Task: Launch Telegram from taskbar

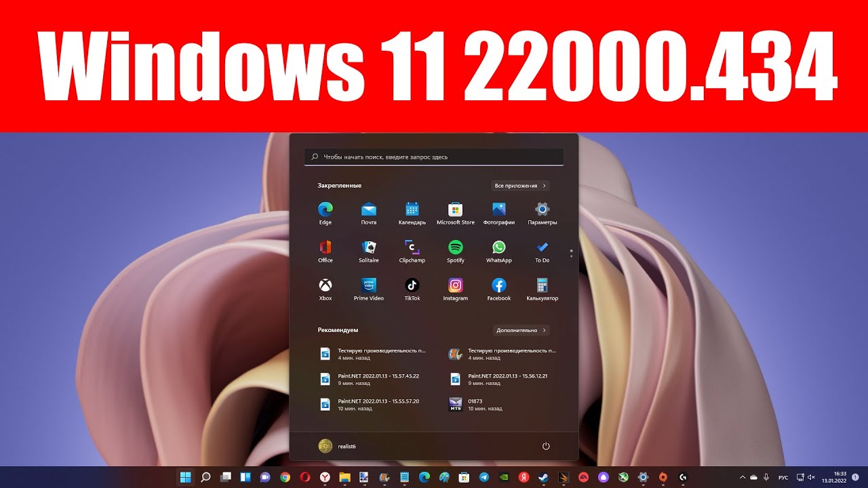Action: click(x=484, y=477)
